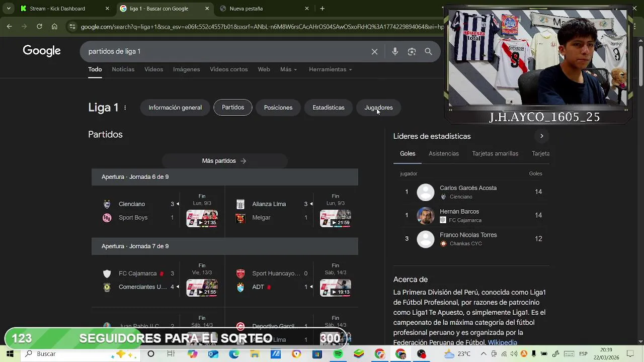Play FC Cajamarca vs Comerciantes highlight video
Image resolution: width=644 pixels, height=362 pixels.
(202, 288)
